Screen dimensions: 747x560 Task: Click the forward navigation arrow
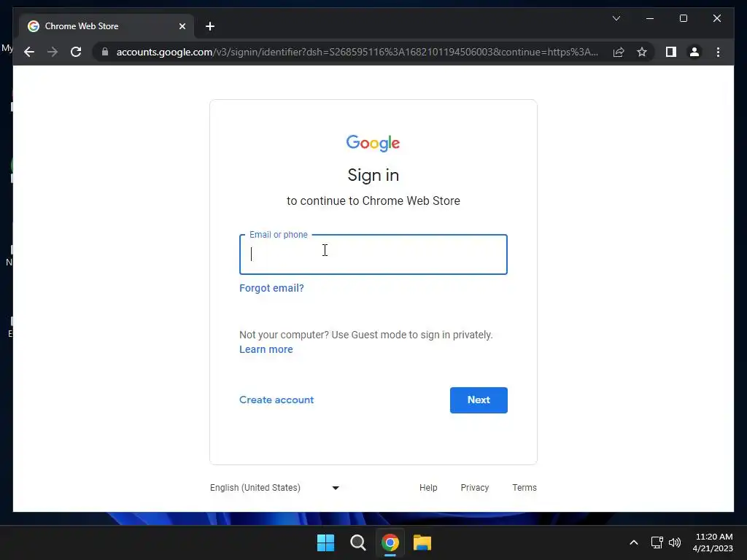53,52
